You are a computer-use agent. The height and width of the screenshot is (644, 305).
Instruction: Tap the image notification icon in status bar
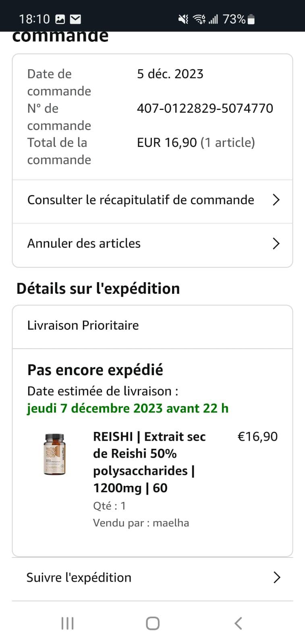tap(60, 19)
